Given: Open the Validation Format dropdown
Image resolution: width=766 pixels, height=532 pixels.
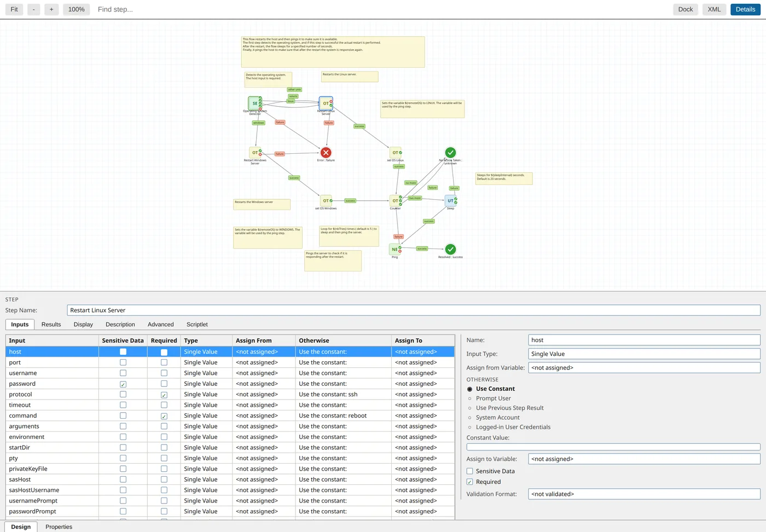Looking at the screenshot, I should [x=644, y=494].
